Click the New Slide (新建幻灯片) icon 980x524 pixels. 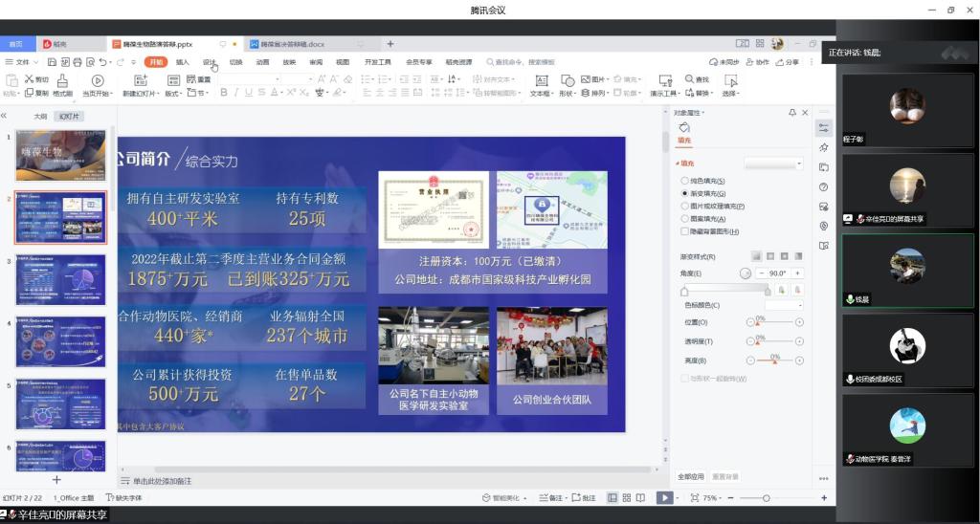pyautogui.click(x=139, y=80)
